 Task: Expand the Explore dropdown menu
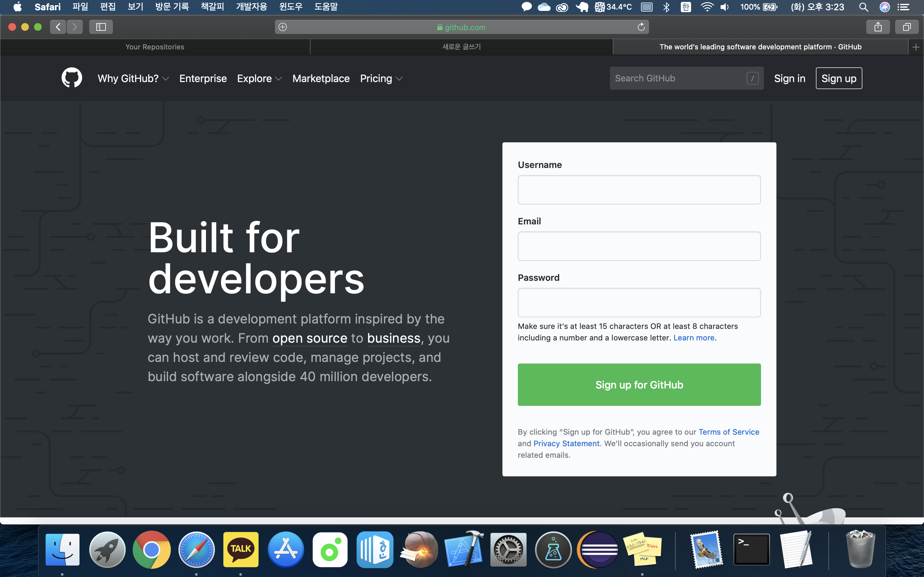point(259,79)
